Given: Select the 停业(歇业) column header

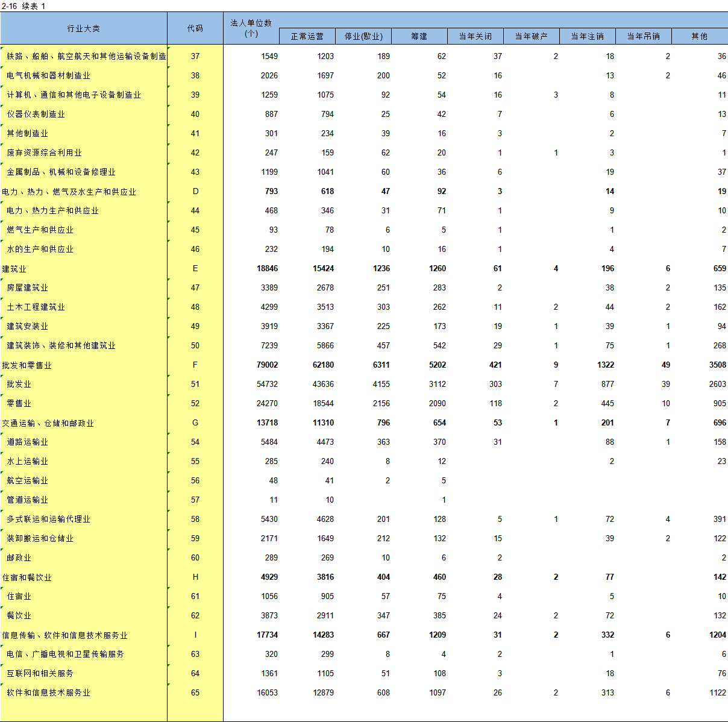Looking at the screenshot, I should tap(363, 36).
